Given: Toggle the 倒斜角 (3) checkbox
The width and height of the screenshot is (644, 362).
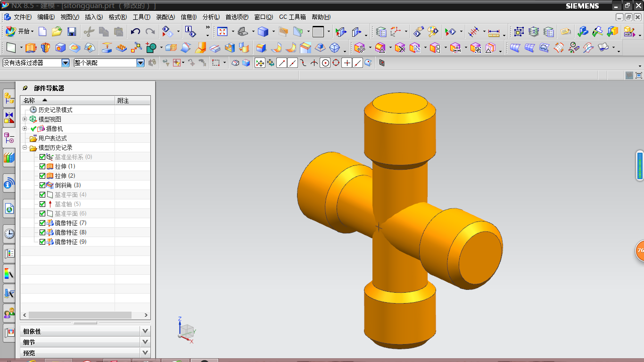Looking at the screenshot, I should coord(42,185).
